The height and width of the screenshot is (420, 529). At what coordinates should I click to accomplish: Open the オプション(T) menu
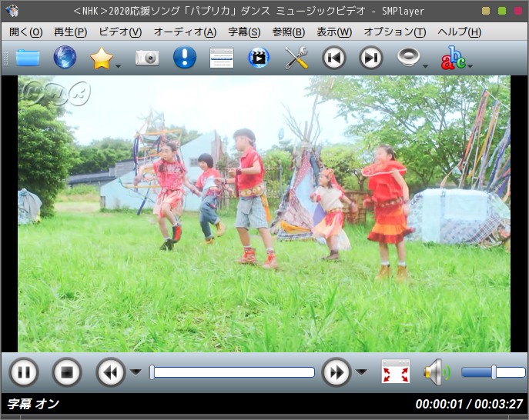click(x=395, y=32)
